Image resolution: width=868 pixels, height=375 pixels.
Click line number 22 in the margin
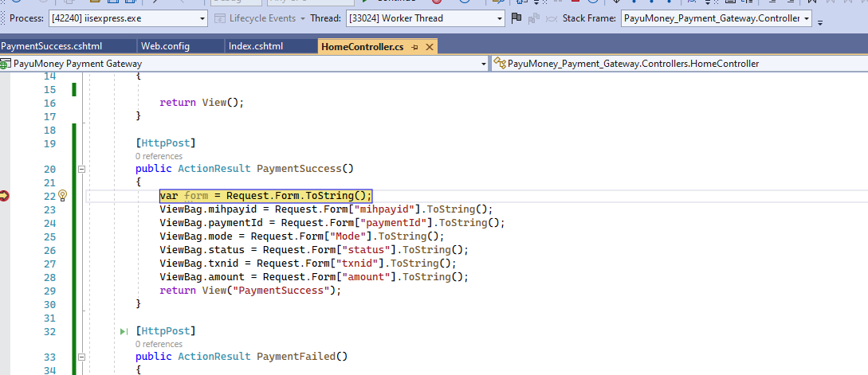[49, 196]
